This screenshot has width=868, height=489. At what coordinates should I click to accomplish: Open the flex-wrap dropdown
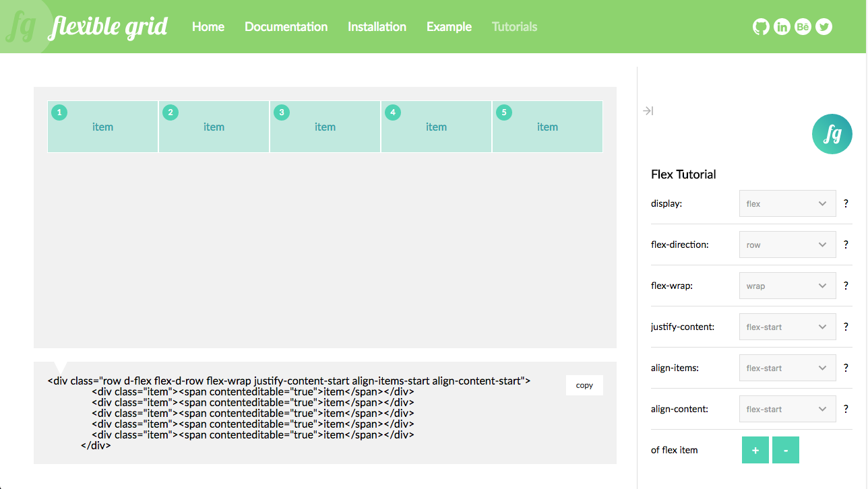tap(788, 286)
